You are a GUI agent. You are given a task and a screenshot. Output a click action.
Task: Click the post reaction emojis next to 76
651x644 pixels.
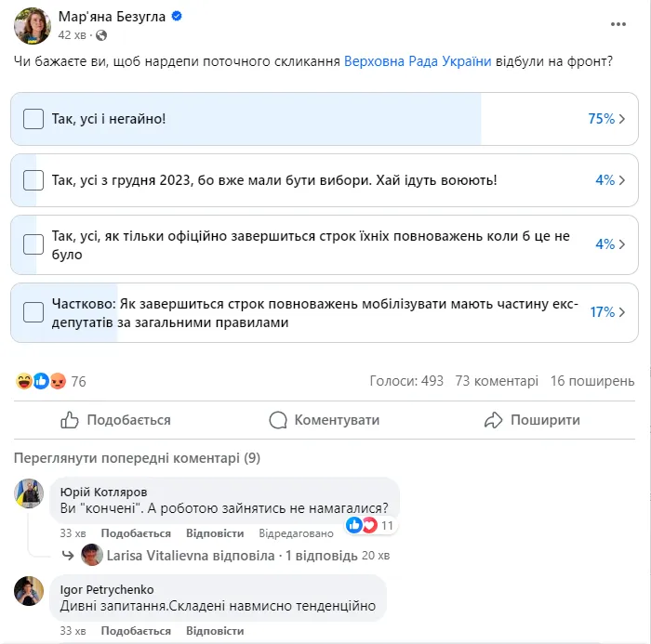click(x=42, y=381)
